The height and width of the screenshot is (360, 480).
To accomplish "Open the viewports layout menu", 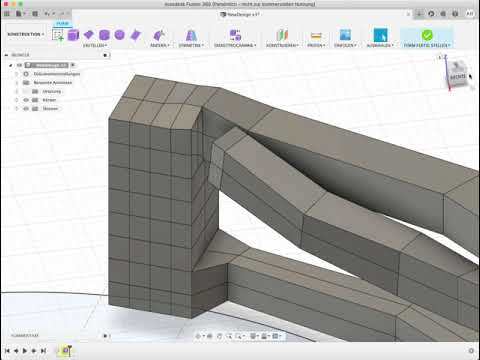I will pyautogui.click(x=276, y=336).
